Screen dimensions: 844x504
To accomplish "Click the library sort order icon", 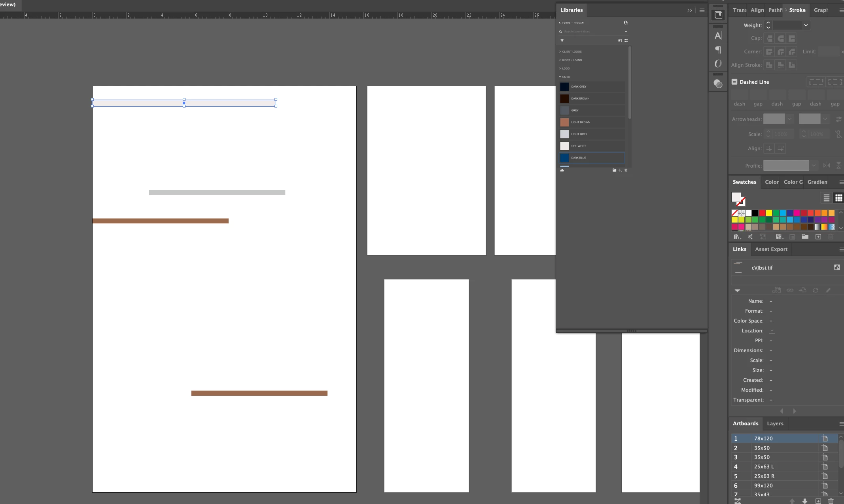I will [620, 41].
